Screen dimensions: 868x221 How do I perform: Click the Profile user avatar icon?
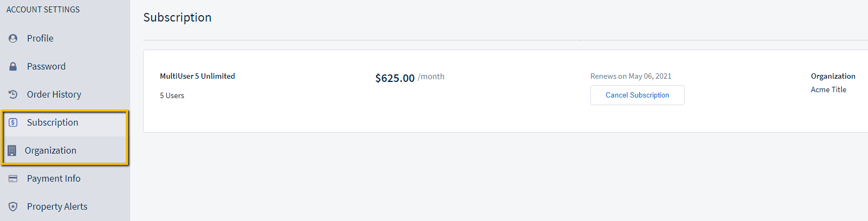[13, 39]
